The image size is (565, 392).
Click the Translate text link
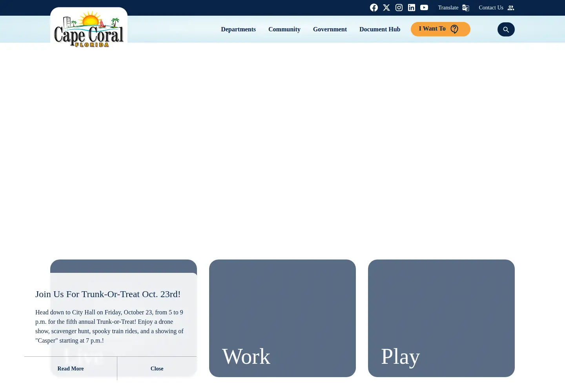[x=448, y=8]
